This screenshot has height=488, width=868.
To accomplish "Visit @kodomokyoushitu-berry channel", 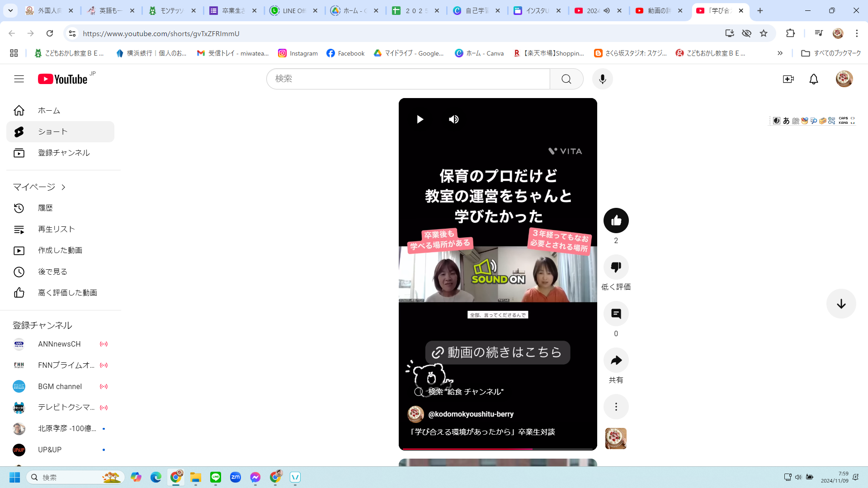I will coord(470,414).
